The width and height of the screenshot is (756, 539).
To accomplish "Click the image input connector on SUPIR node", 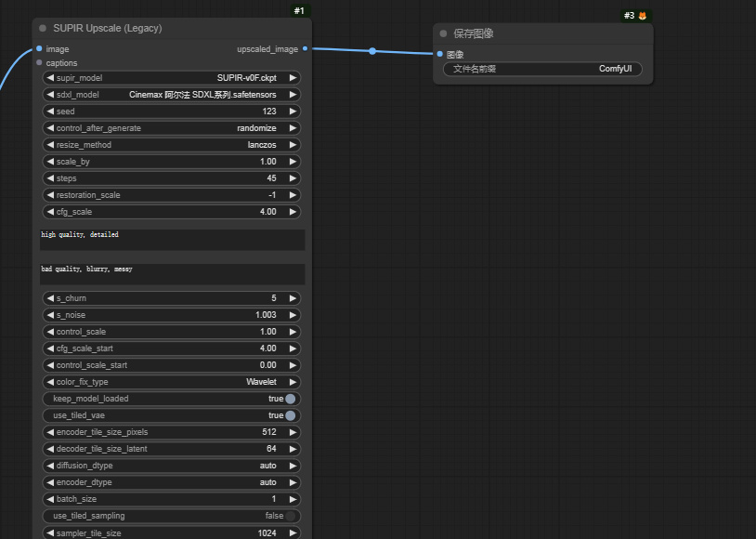I will point(37,48).
